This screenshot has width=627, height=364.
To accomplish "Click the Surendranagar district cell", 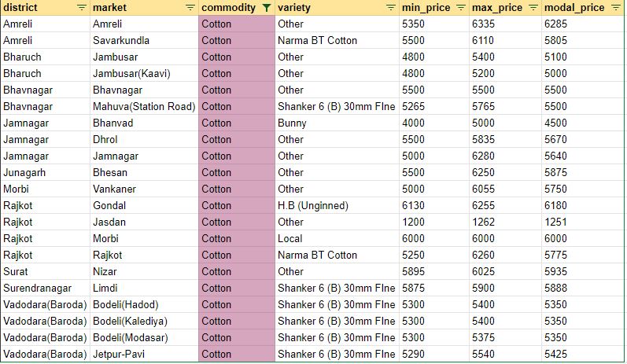I will pyautogui.click(x=37, y=288).
